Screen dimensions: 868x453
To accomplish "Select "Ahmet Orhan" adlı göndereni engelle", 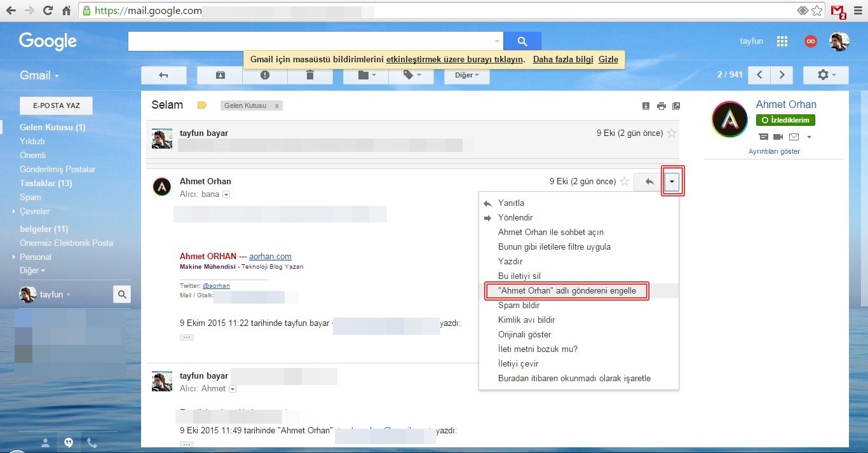I will [566, 291].
